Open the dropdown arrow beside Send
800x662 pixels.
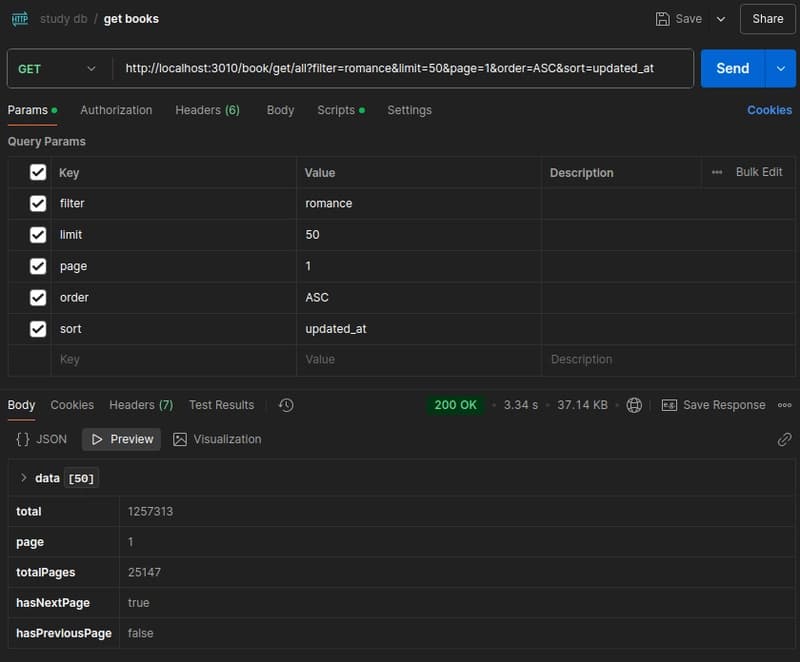tap(782, 69)
